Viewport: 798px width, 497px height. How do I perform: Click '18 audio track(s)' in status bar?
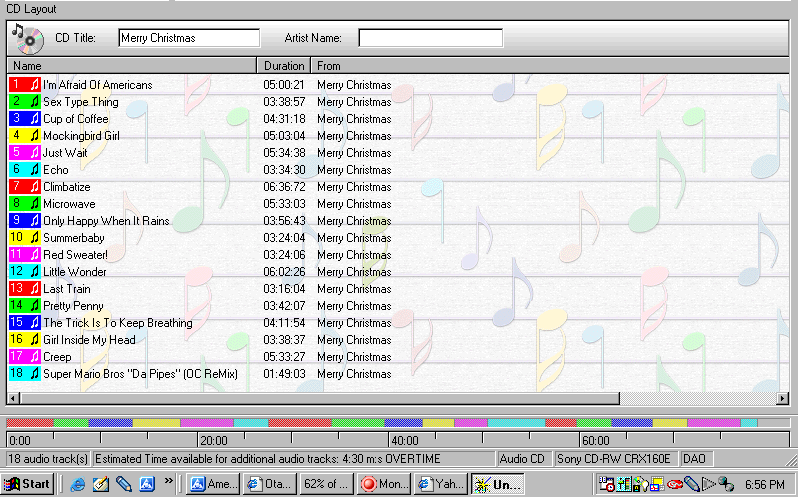coord(48,459)
